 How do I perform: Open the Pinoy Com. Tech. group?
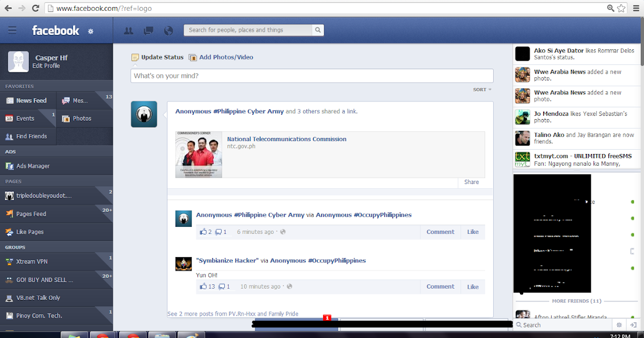(x=56, y=315)
